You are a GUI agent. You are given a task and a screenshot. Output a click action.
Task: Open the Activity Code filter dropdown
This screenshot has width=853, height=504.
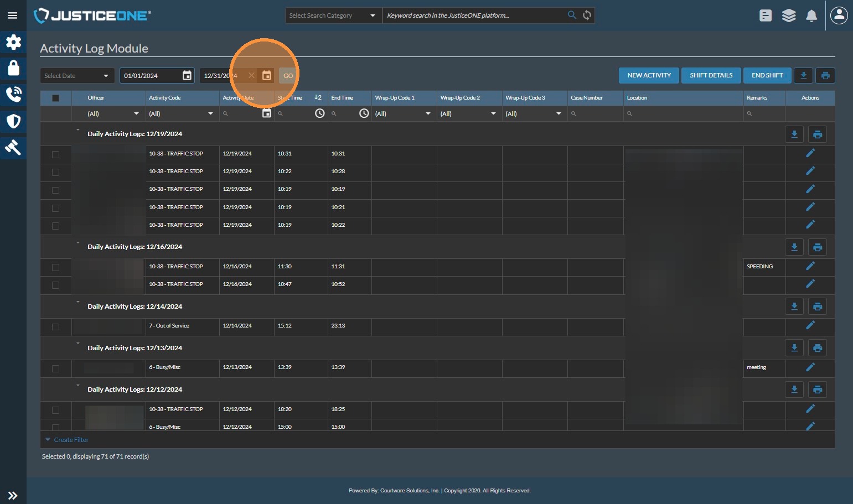pos(181,114)
